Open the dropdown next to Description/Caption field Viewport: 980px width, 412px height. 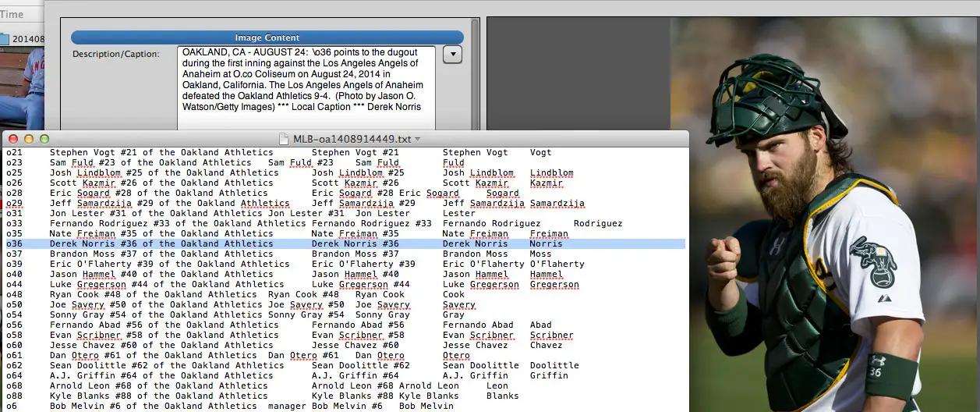tap(452, 55)
